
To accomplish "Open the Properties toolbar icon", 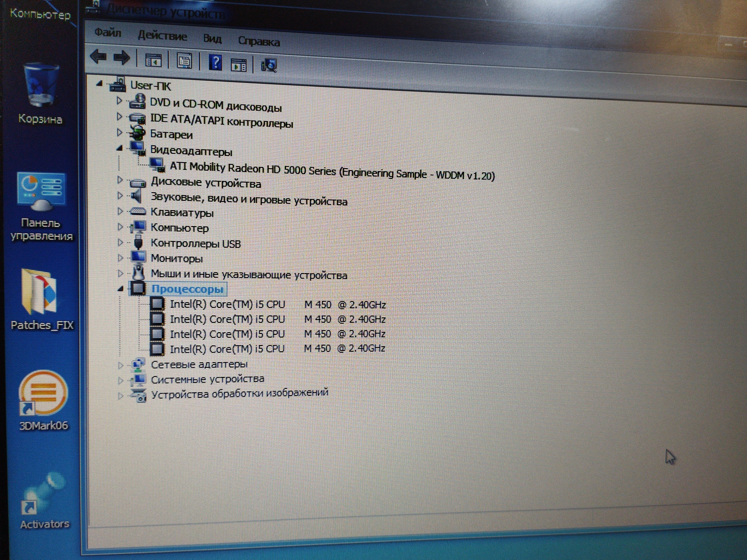I will (x=184, y=61).
